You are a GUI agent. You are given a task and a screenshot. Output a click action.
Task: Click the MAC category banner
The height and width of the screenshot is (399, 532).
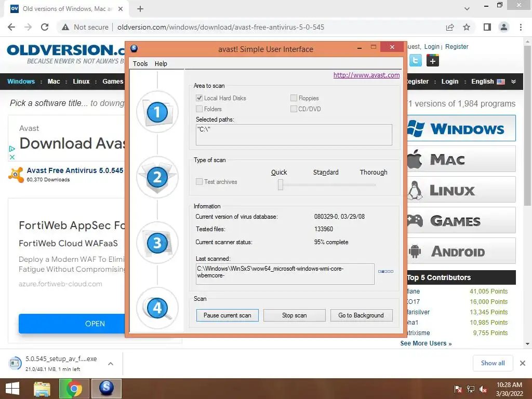pyautogui.click(x=461, y=159)
